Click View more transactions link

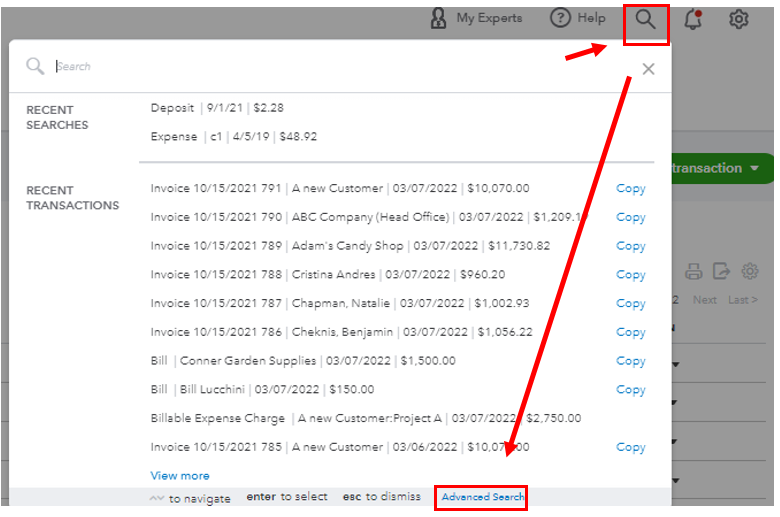(x=180, y=476)
